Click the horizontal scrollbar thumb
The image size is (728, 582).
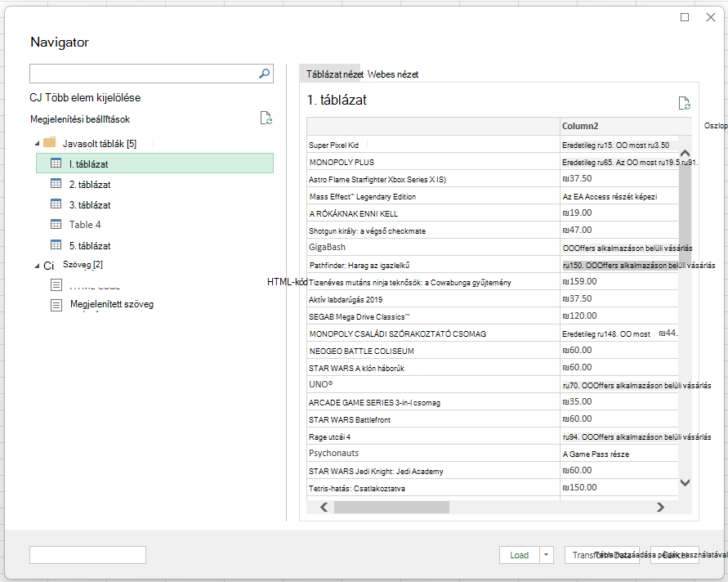coord(391,508)
